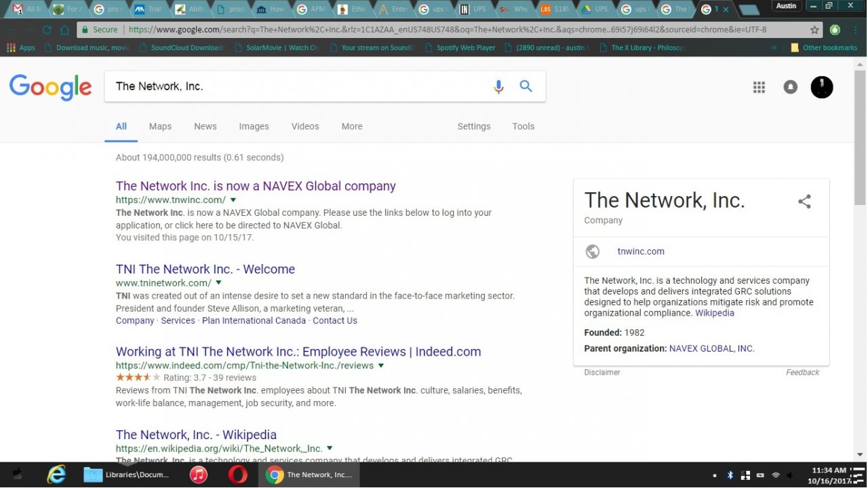Open tnwinc.com in the knowledge panel
Screen dimensions: 868x488
click(x=641, y=251)
